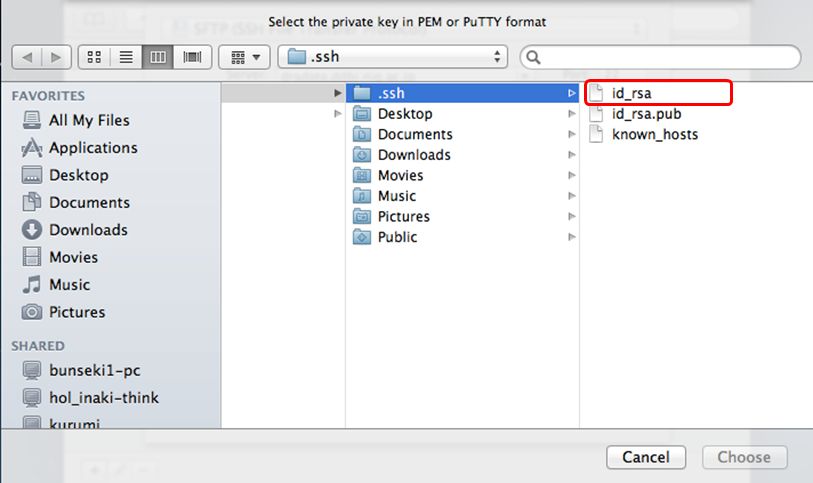
Task: Select the id_rsa private key file
Action: click(x=632, y=94)
